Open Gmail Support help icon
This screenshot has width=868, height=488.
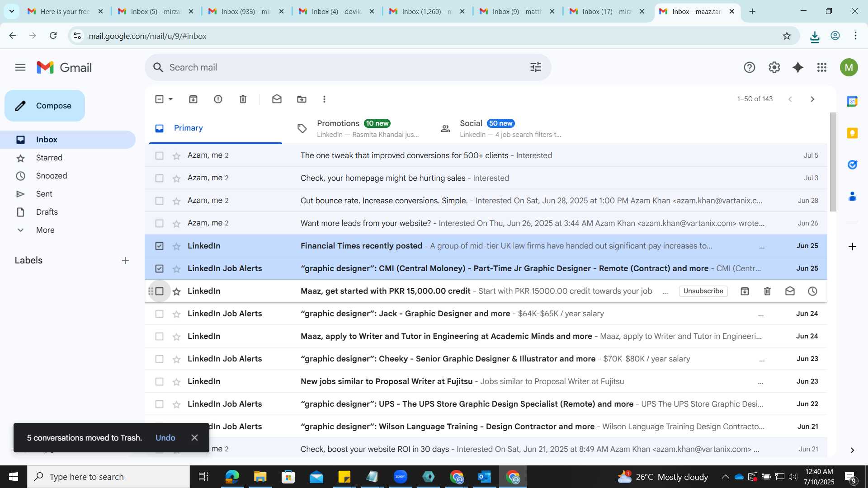(749, 68)
